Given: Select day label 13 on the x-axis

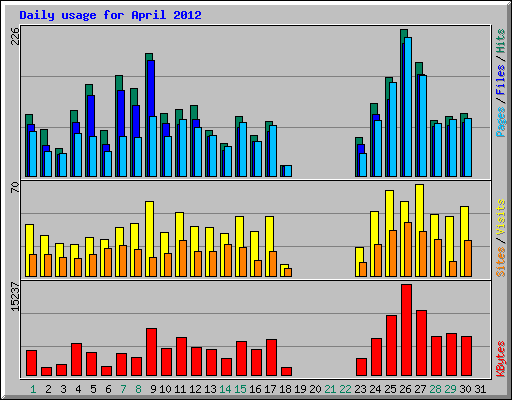Looking at the screenshot, I should 210,389.
